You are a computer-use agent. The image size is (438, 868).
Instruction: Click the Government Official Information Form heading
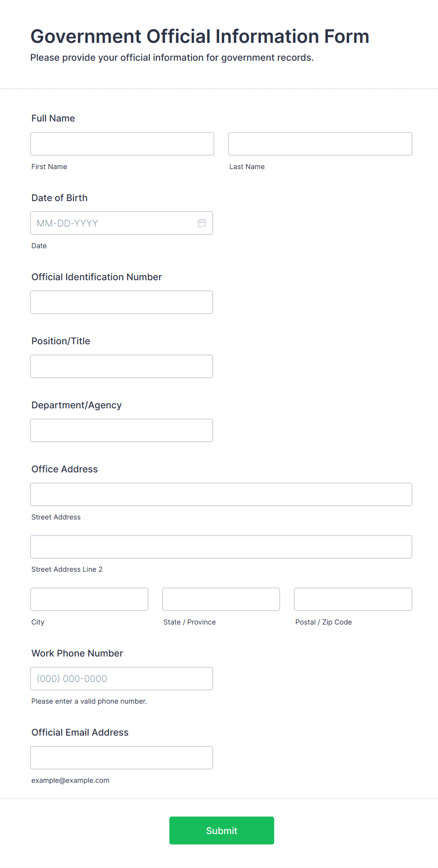(200, 36)
